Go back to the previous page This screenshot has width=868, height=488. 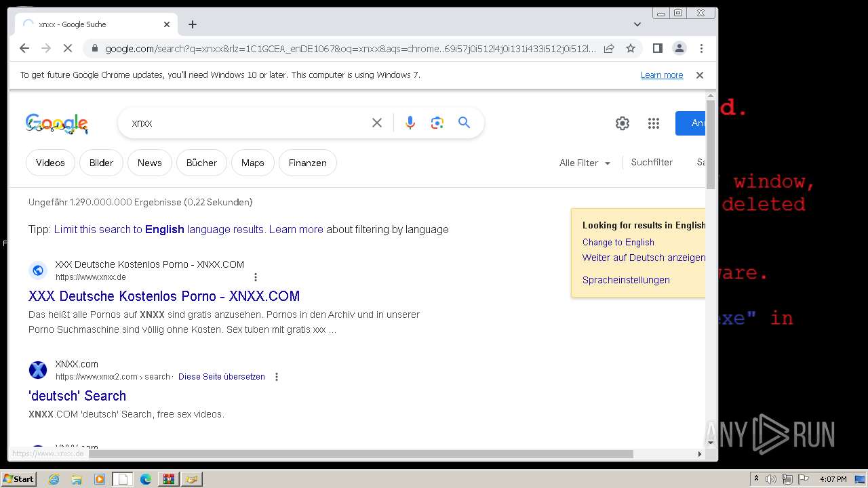(x=24, y=48)
